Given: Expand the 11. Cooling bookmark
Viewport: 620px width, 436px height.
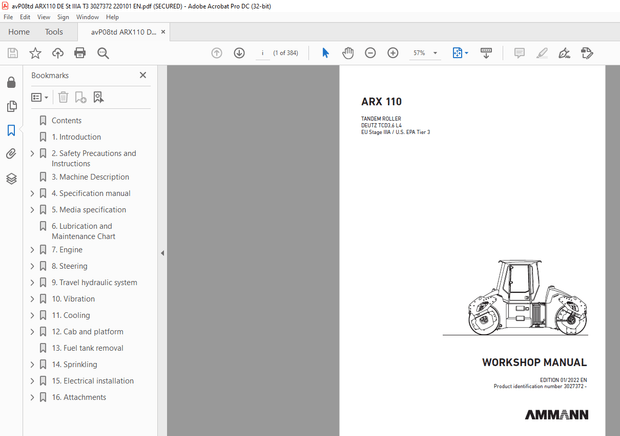Looking at the screenshot, I should 32,315.
